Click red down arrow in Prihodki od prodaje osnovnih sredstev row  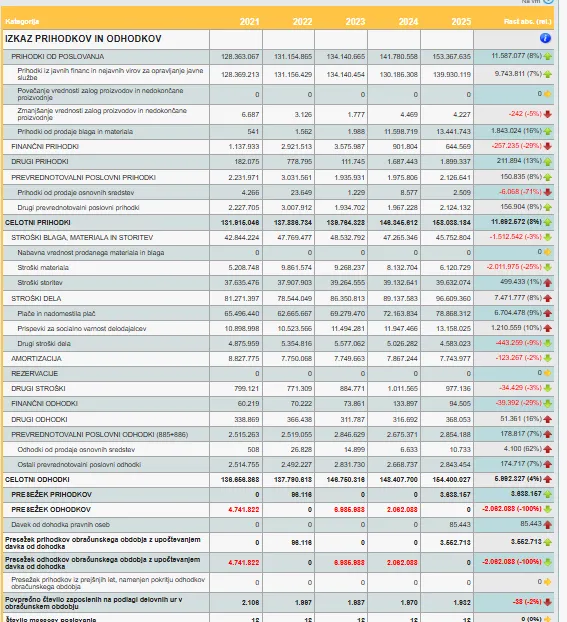(x=548, y=192)
